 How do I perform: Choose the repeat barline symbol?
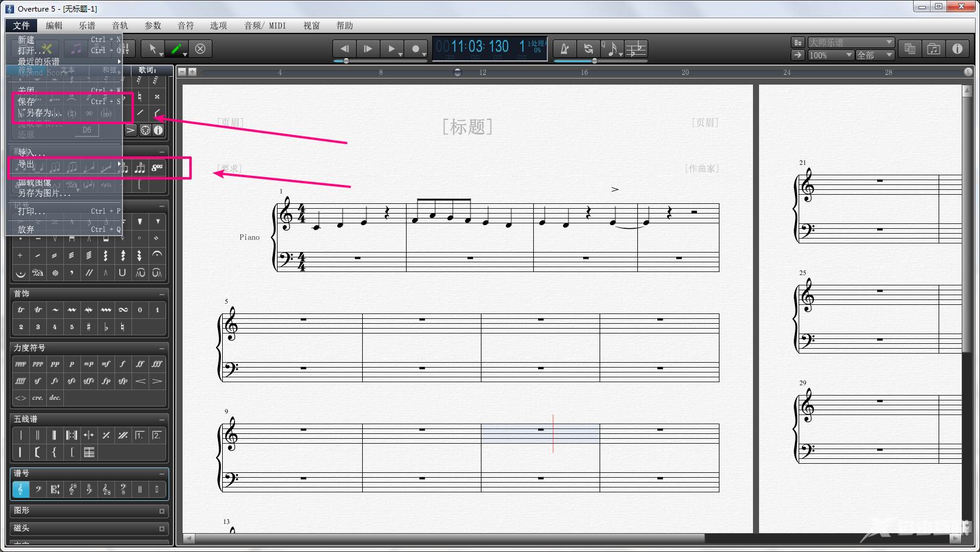(x=72, y=435)
